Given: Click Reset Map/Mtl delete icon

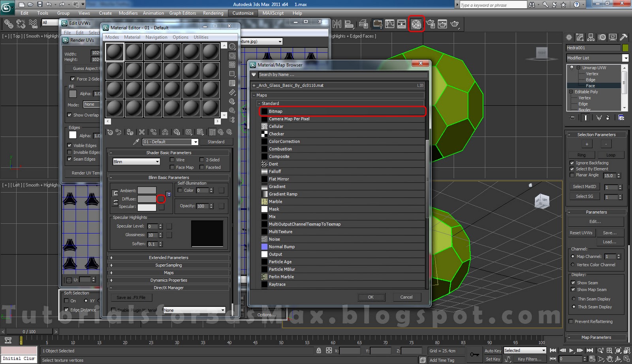Looking at the screenshot, I should (x=142, y=132).
